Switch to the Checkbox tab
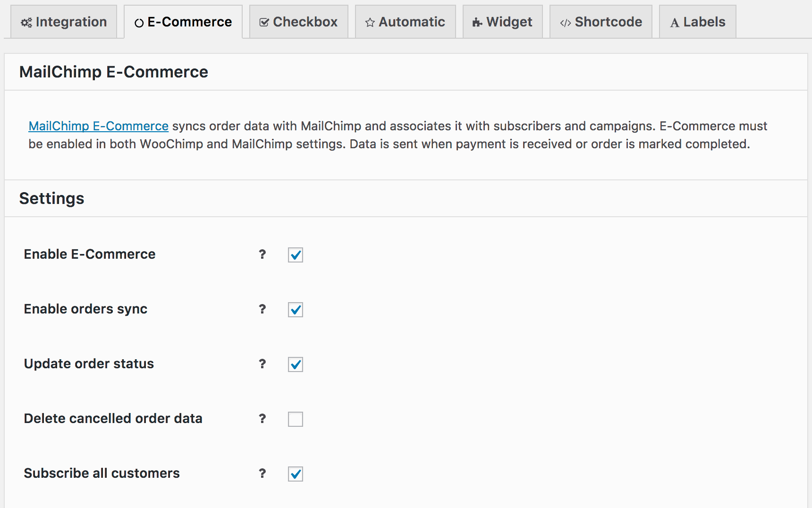 pyautogui.click(x=298, y=22)
